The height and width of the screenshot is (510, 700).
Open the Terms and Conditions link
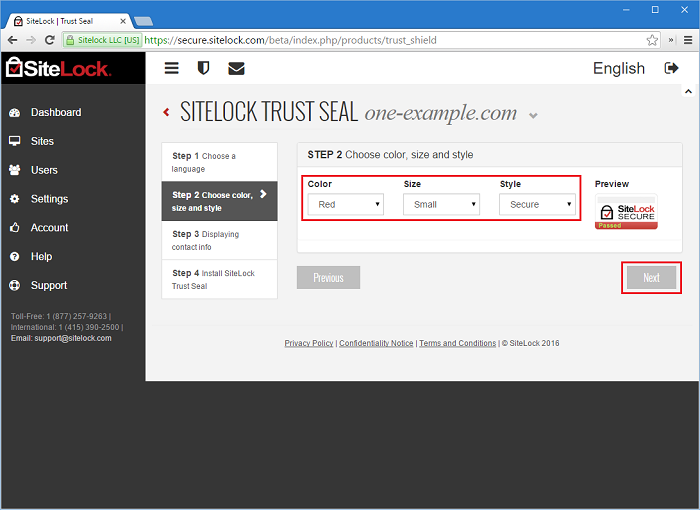[x=458, y=343]
